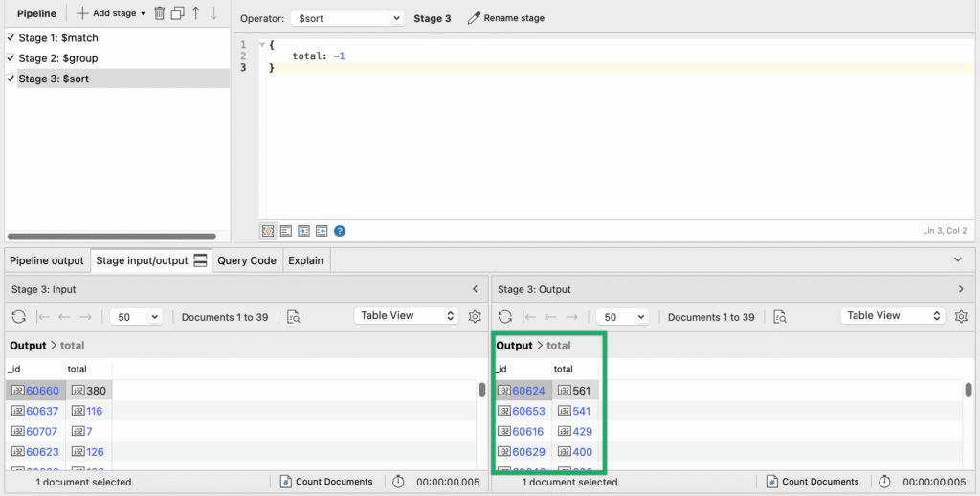Open the gear settings in Output panel
This screenshot has width=980, height=496.
pos(961,317)
